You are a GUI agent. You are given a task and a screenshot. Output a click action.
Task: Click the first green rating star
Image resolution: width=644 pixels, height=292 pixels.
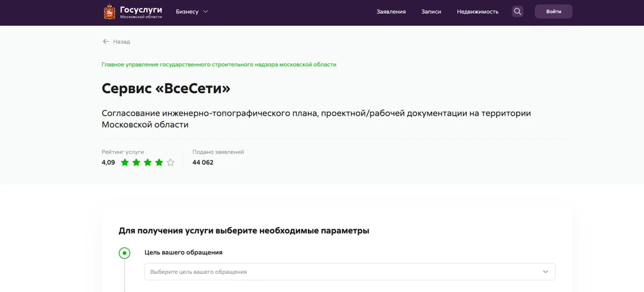(x=125, y=162)
